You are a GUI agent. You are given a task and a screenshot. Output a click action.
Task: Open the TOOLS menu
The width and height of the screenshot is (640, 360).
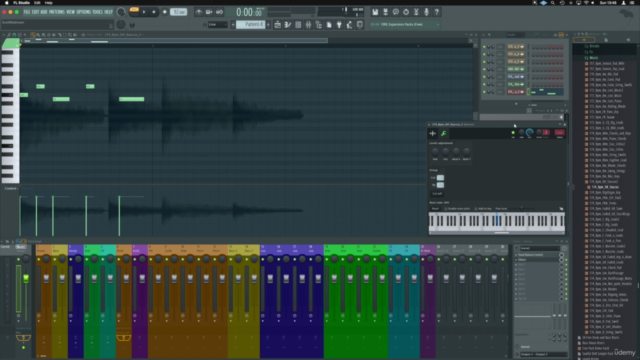click(98, 12)
